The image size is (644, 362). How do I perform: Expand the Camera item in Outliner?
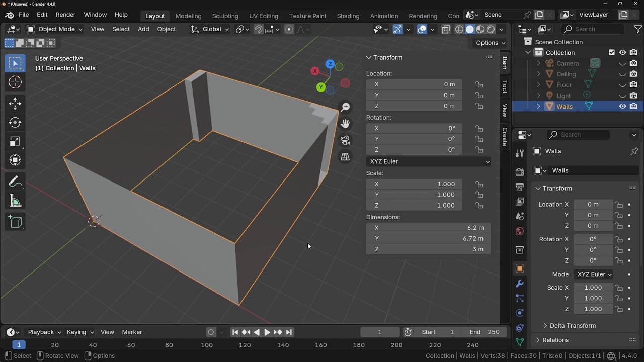click(x=538, y=63)
